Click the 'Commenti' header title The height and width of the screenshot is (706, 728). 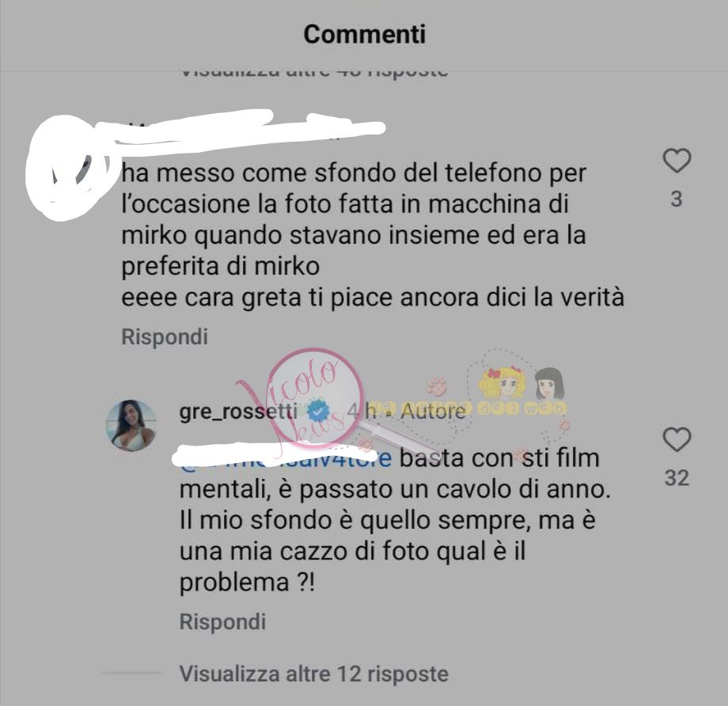(x=365, y=34)
